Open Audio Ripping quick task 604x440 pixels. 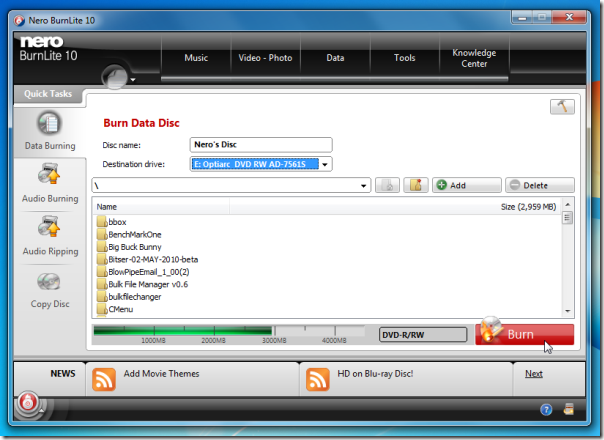coord(49,236)
